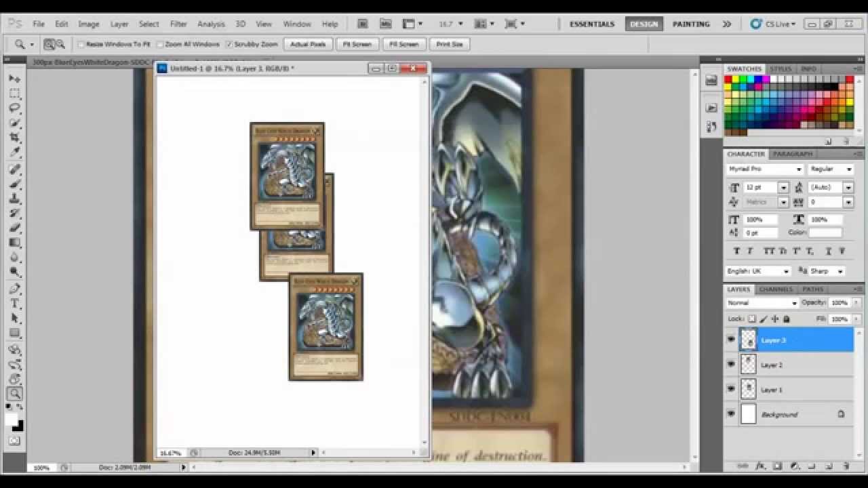The image size is (868, 488).
Task: Select the Dodge tool
Action: [x=14, y=272]
